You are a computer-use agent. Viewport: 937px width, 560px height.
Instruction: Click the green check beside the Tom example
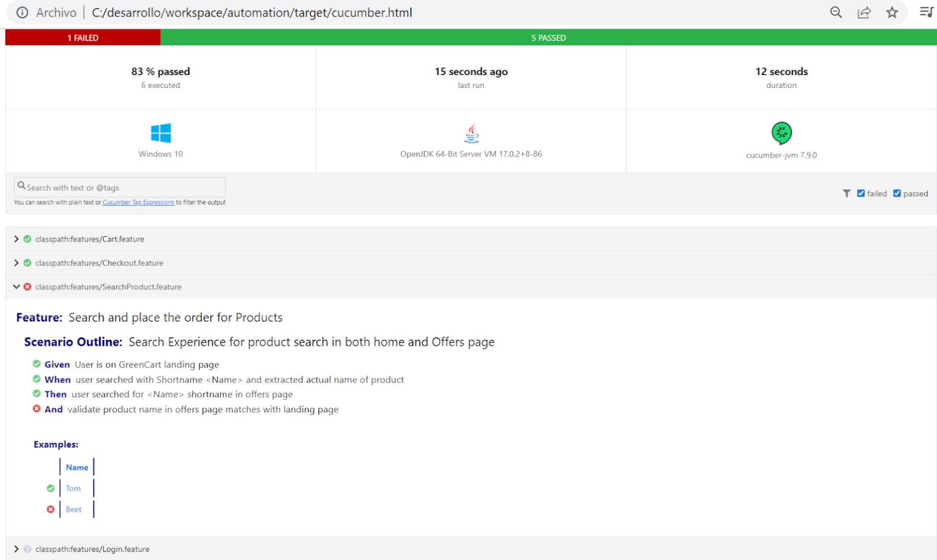point(51,488)
